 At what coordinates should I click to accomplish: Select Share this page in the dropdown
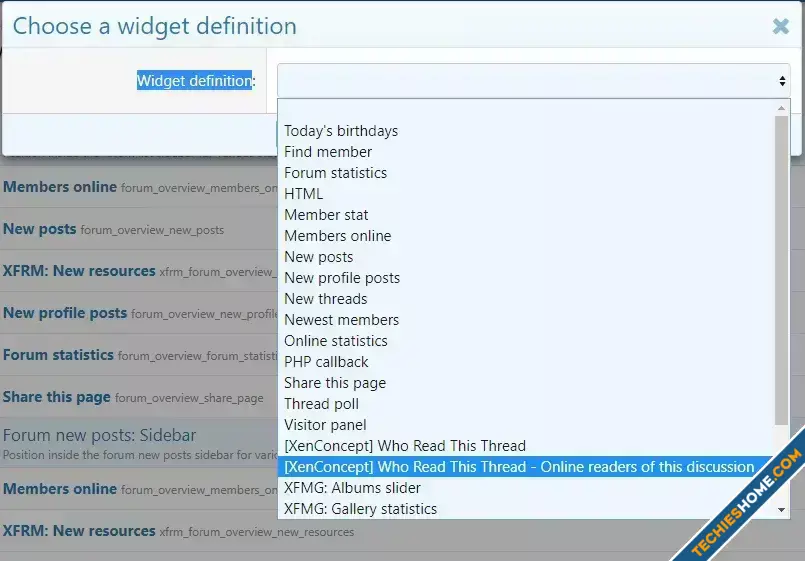pyautogui.click(x=526, y=383)
